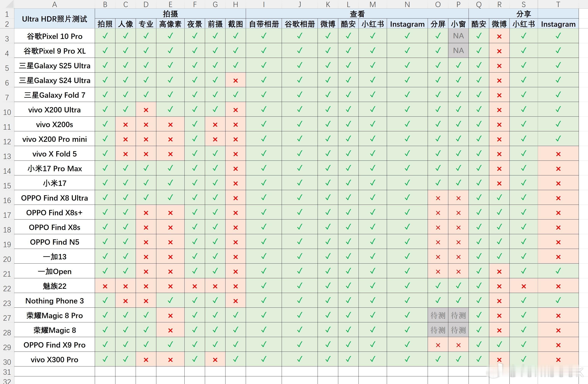Click the select-all corner above row 1
Image resolution: width=588 pixels, height=384 pixels.
7,4
